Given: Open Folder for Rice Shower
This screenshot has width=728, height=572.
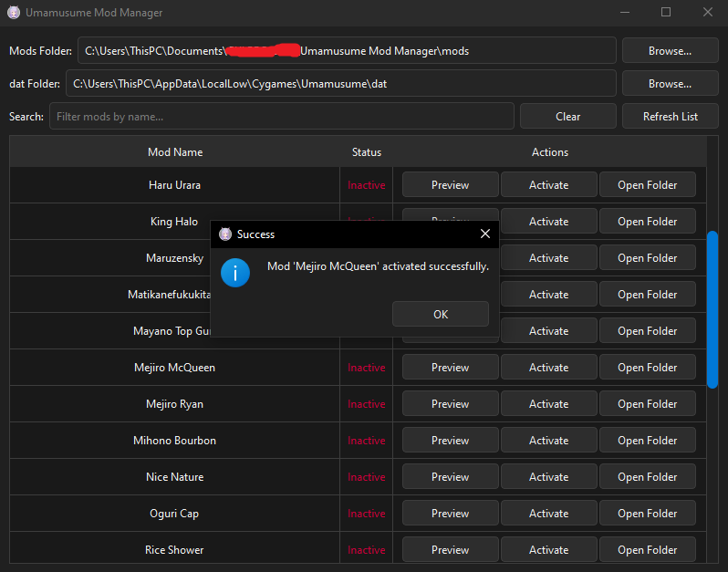Looking at the screenshot, I should coord(647,550).
